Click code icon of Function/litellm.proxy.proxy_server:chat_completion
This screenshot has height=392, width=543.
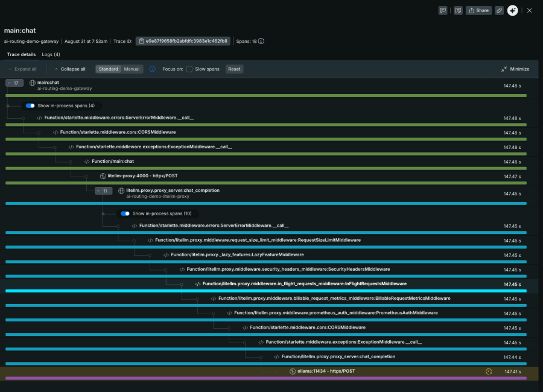click(x=277, y=356)
